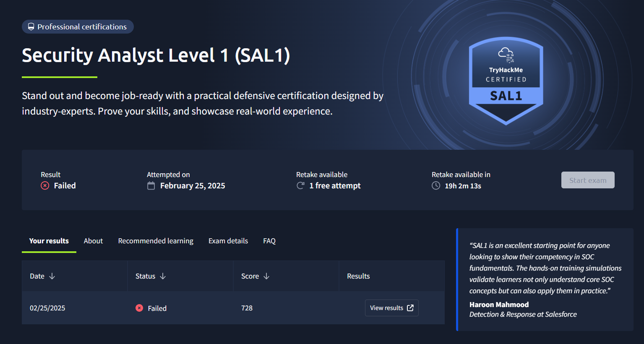644x344 pixels.
Task: Click the retake arrow icon beside 1 free attempt
Action: (300, 185)
